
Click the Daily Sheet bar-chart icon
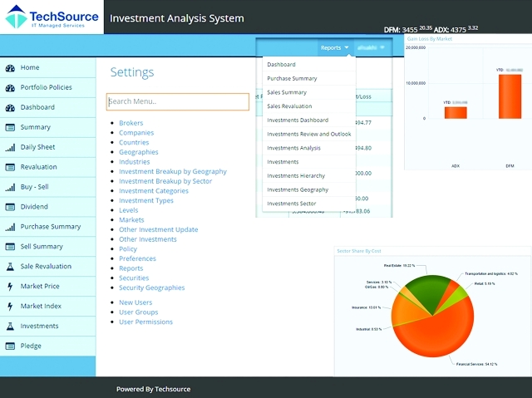[x=10, y=147]
